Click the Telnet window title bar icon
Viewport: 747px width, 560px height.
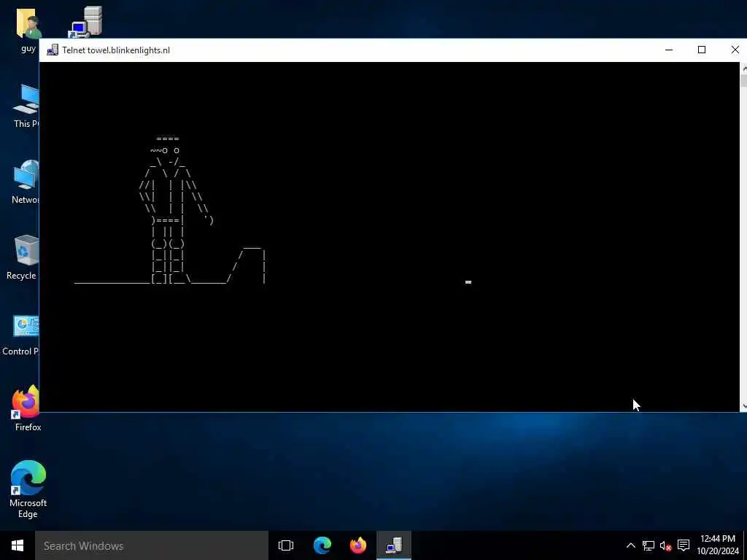tap(53, 50)
